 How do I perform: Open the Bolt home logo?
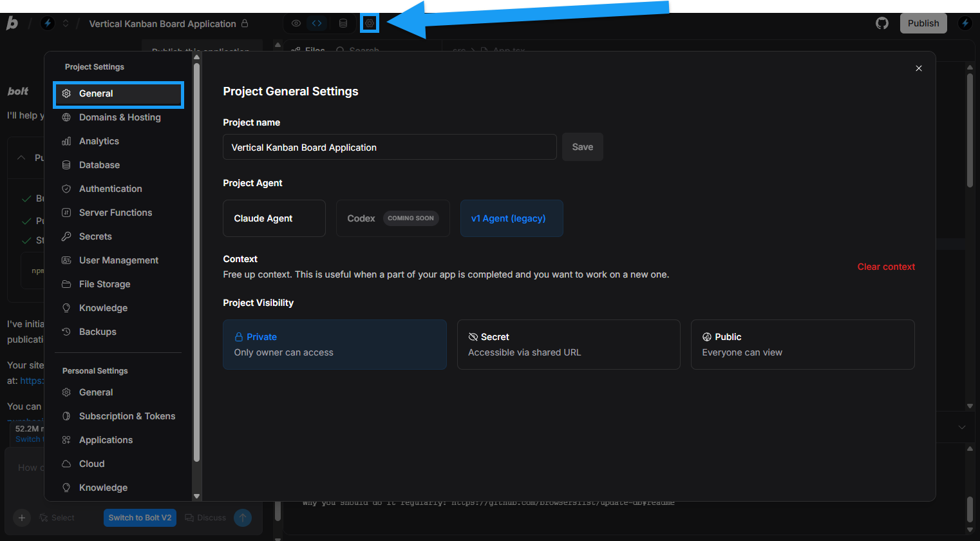(12, 23)
